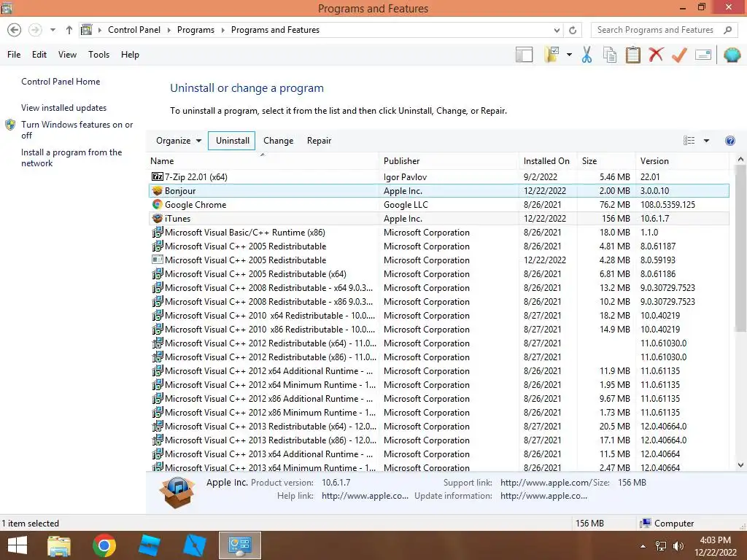This screenshot has width=747, height=560.
Task: Open the View menu
Action: 67,55
